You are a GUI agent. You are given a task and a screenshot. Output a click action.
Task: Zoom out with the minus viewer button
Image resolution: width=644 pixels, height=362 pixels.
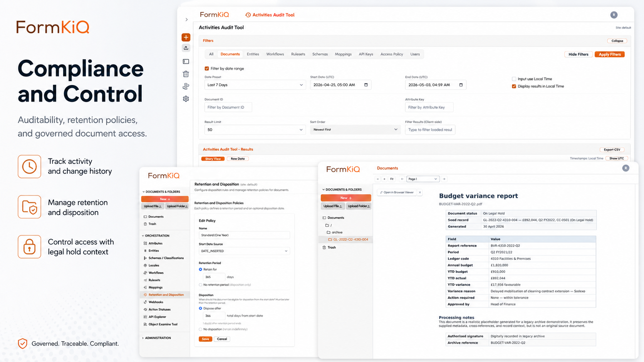378,179
